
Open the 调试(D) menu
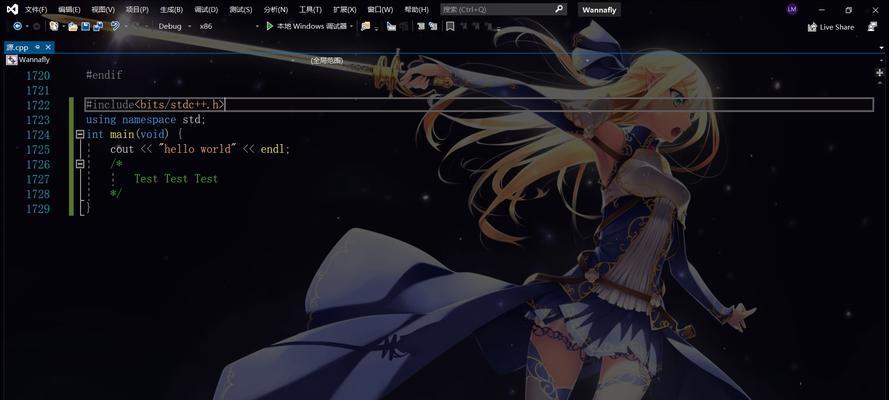pos(206,10)
